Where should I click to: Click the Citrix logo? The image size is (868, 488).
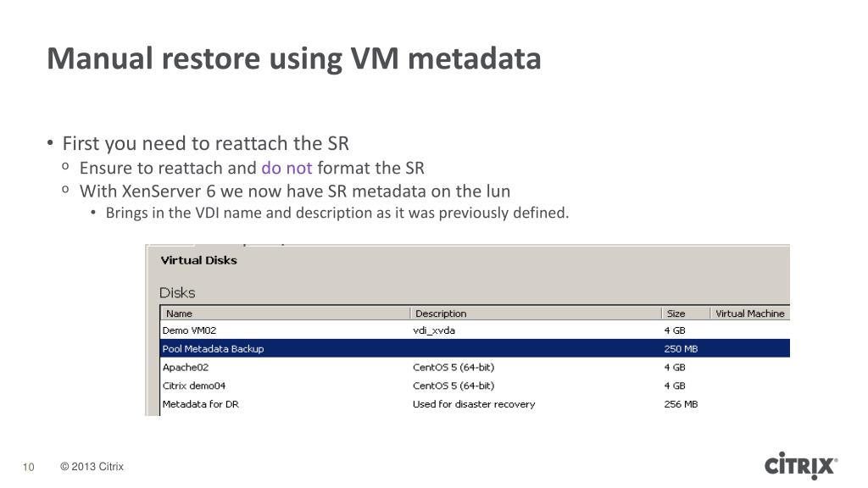801,466
